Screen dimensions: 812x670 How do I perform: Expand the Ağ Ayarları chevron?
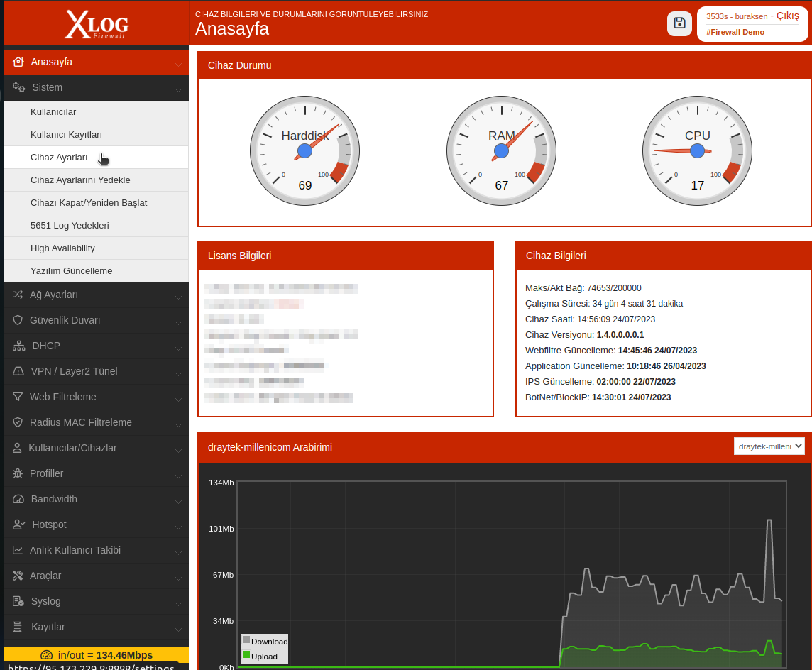click(x=178, y=297)
